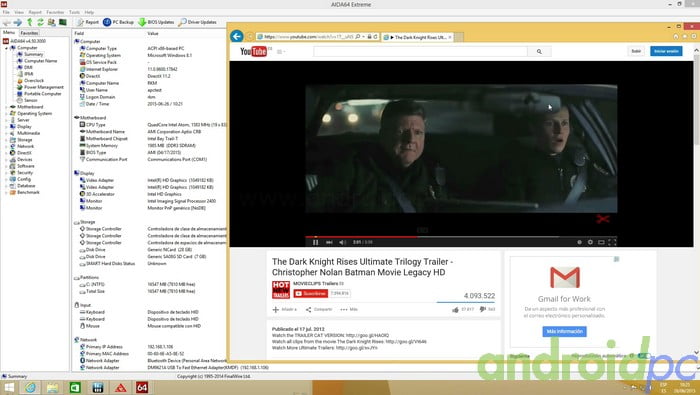Click the YouTube search magnifier button
Viewport: 700px width, 395px height.
(x=539, y=52)
